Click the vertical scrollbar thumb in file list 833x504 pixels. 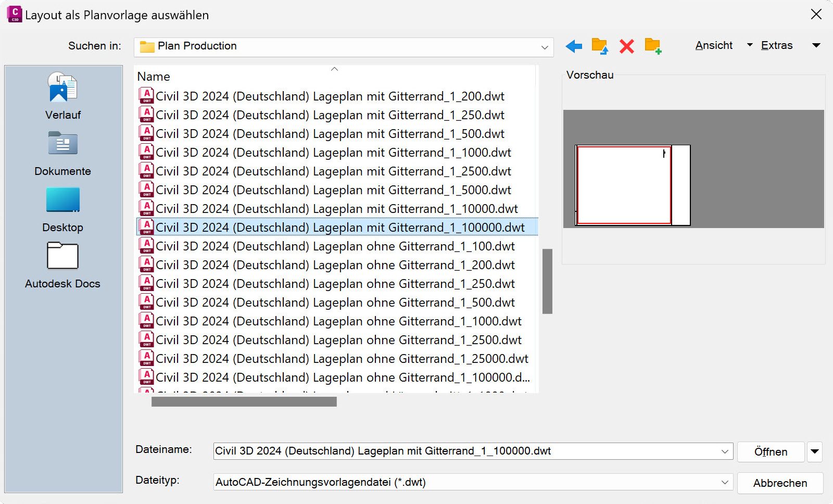pos(547,281)
